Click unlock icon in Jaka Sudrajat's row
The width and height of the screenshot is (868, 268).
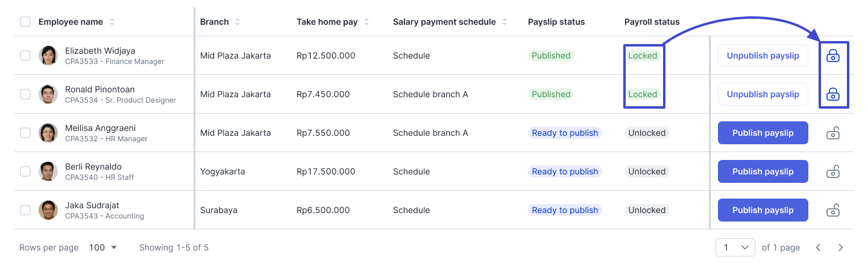pyautogui.click(x=833, y=210)
